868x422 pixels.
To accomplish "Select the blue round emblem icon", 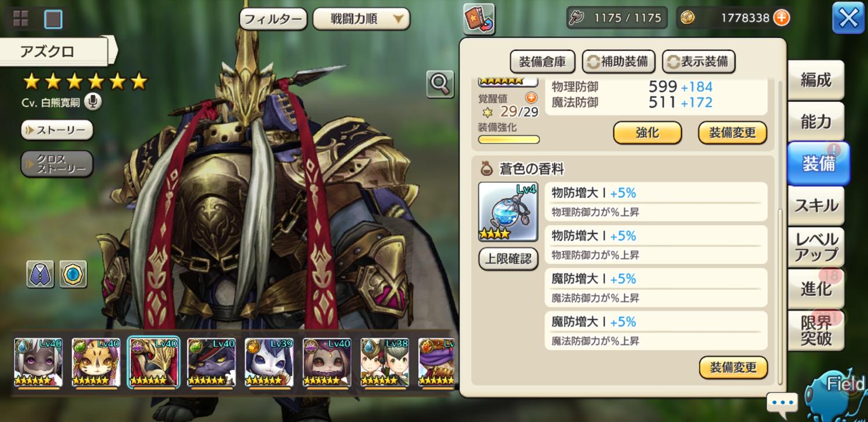I will tap(73, 274).
